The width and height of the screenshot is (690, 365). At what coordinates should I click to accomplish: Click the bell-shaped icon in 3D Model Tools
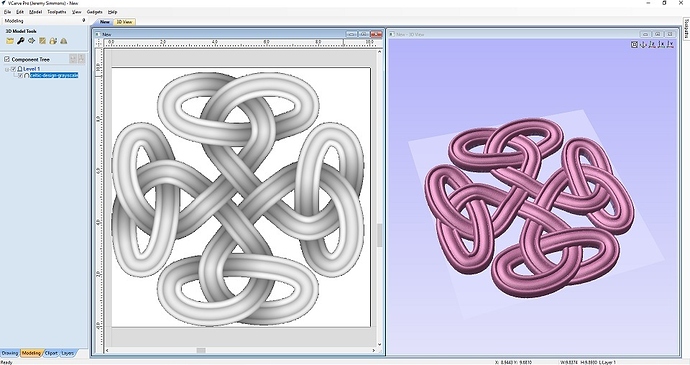click(64, 41)
